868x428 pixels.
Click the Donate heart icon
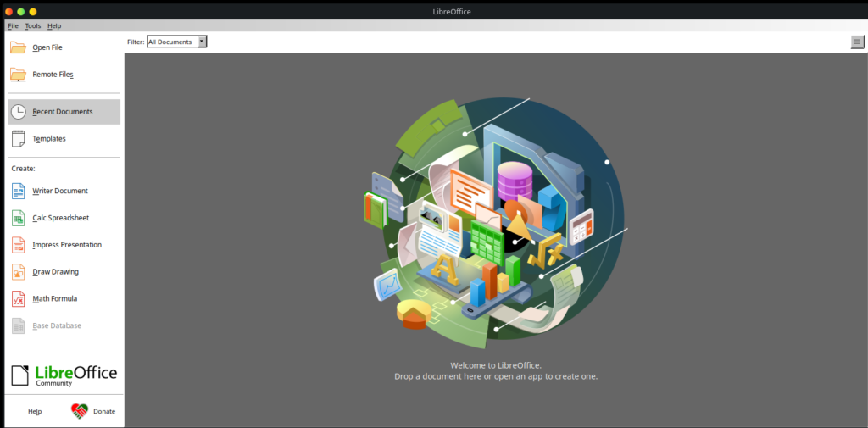pyautogui.click(x=80, y=411)
